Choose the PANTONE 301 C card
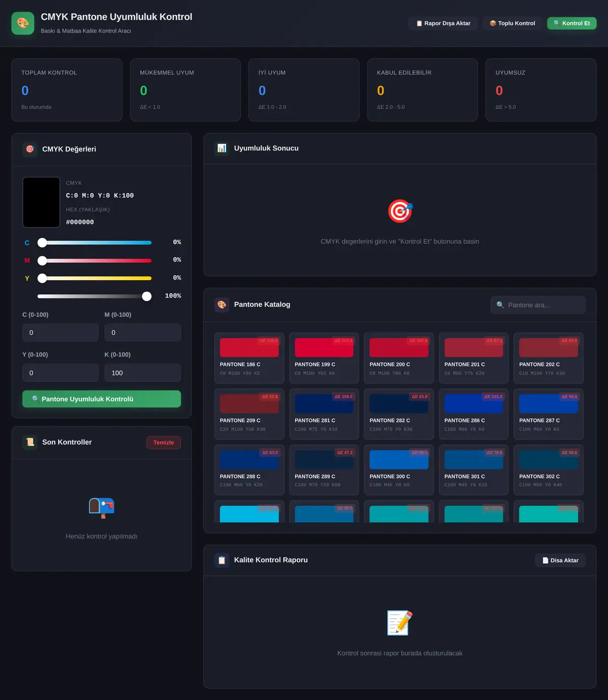The height and width of the screenshot is (700, 608). [474, 470]
